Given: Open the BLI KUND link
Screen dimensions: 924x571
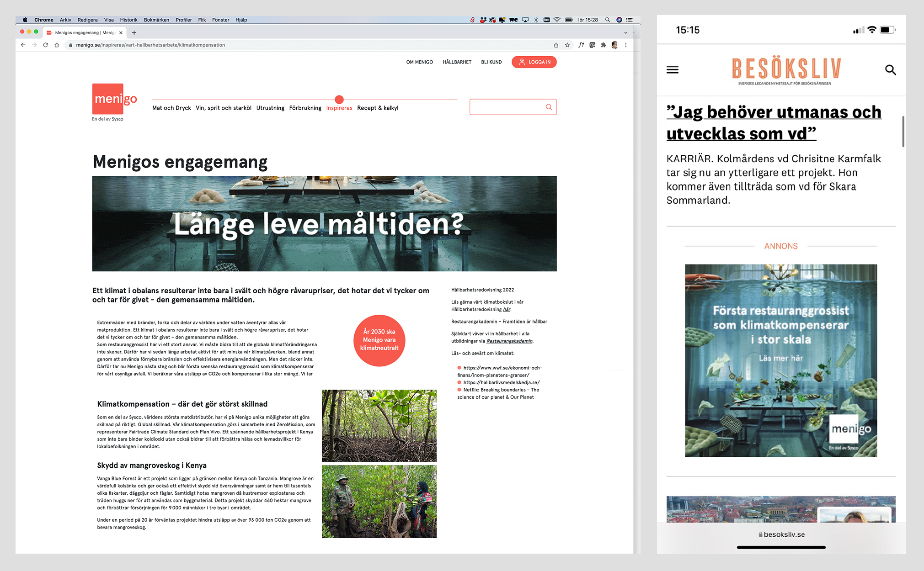Looking at the screenshot, I should coord(491,62).
